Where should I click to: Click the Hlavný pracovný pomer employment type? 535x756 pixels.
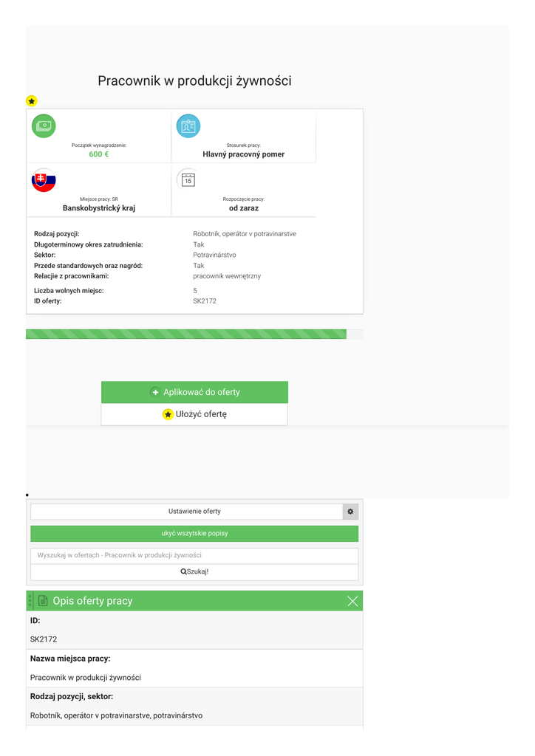point(243,154)
